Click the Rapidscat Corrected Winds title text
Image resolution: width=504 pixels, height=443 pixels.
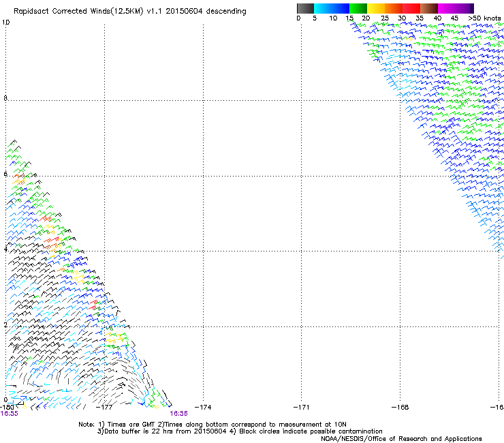(130, 11)
